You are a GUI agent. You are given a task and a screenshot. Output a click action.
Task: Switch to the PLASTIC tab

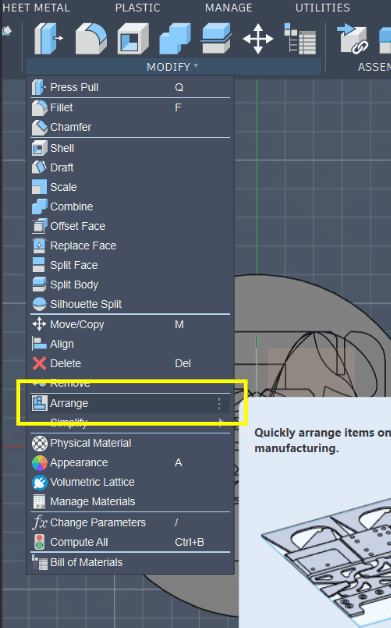[137, 8]
